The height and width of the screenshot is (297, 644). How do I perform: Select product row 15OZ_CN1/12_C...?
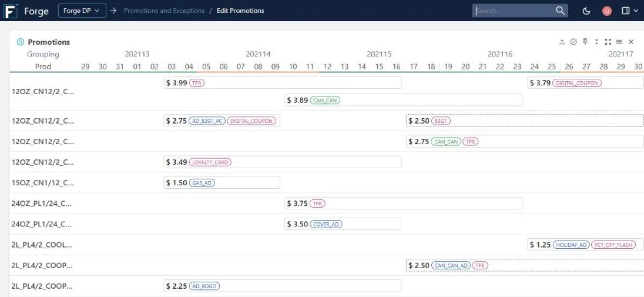(x=43, y=183)
